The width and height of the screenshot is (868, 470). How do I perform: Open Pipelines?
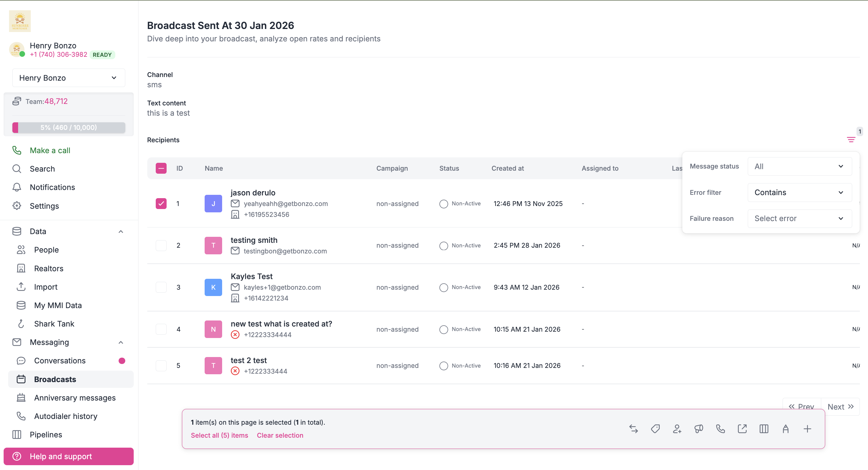(x=46, y=435)
